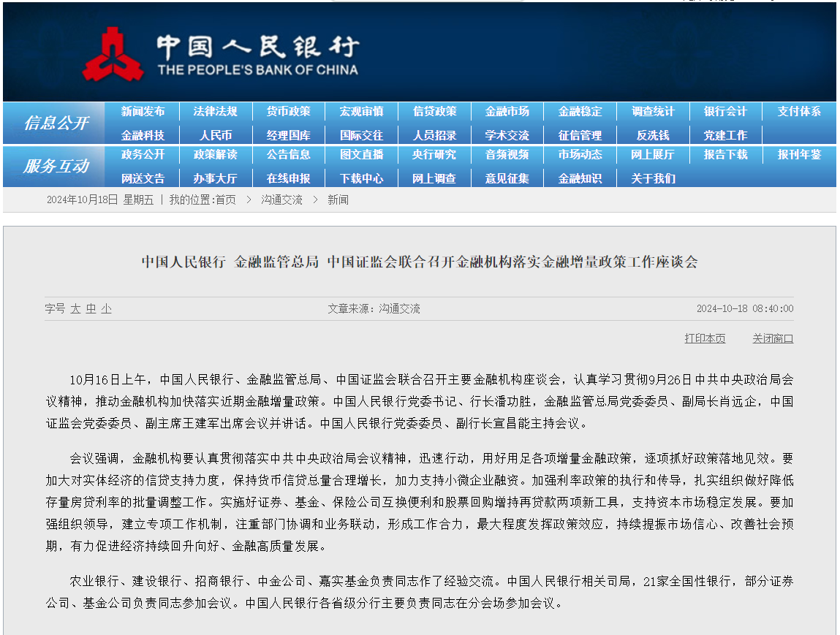Screen dimensions: 840x635
Task: Open 国际交往 menu item
Action: coord(362,135)
